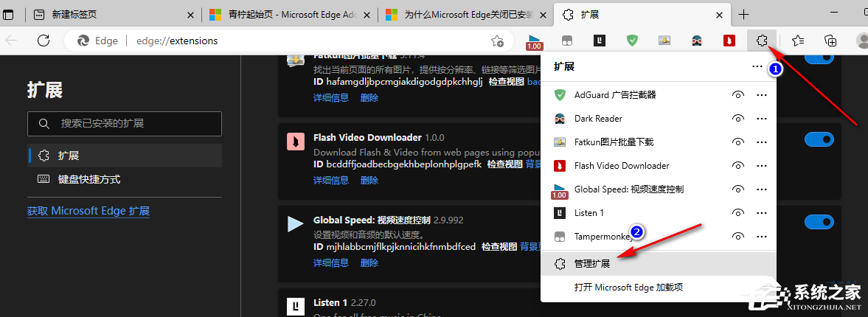The image size is (868, 317).
Task: Select 管理扩展 in the popup menu
Action: tap(659, 264)
